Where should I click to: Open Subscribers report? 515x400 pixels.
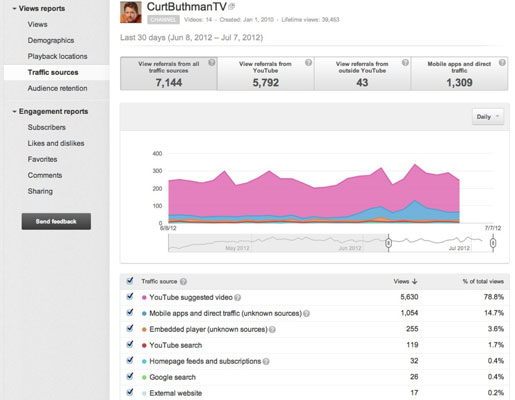[47, 127]
